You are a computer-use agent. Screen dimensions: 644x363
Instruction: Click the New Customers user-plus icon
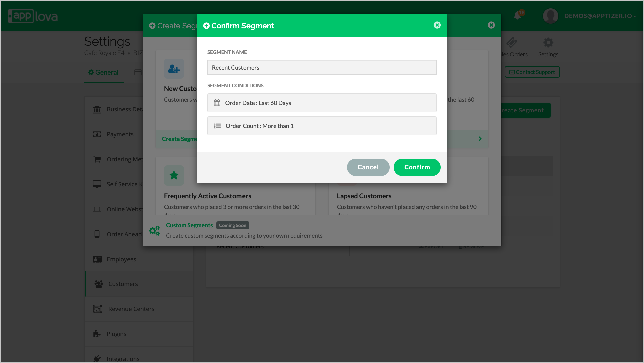174,69
